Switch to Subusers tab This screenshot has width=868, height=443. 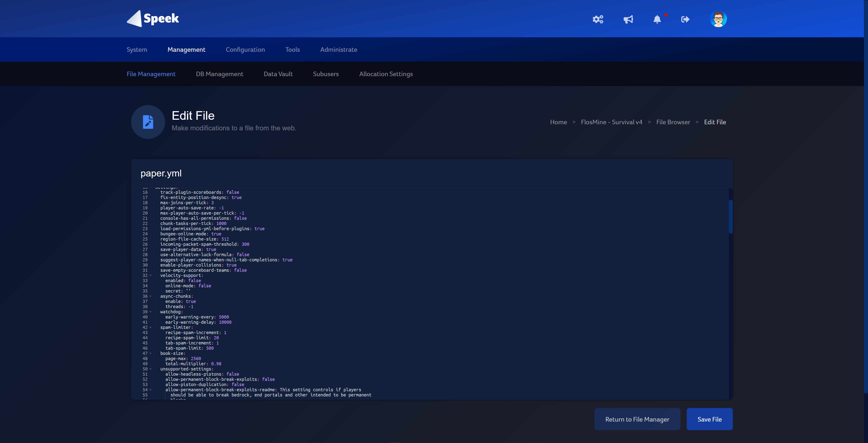click(x=326, y=74)
